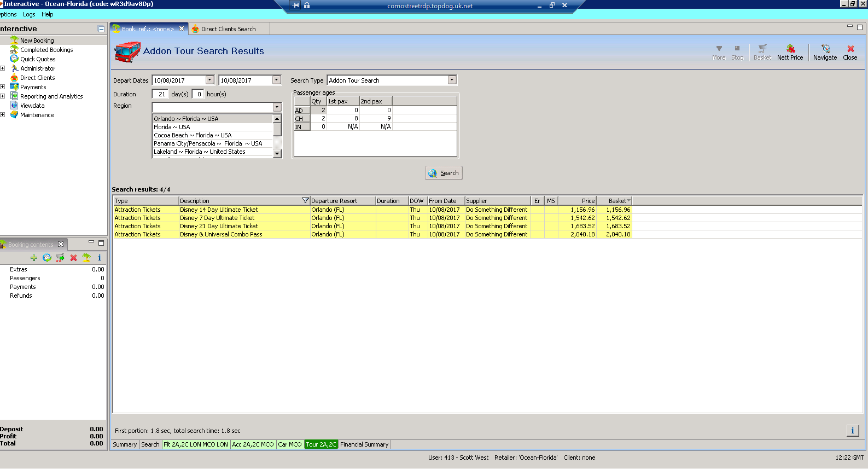Click the Duration hours input field

(x=199, y=94)
